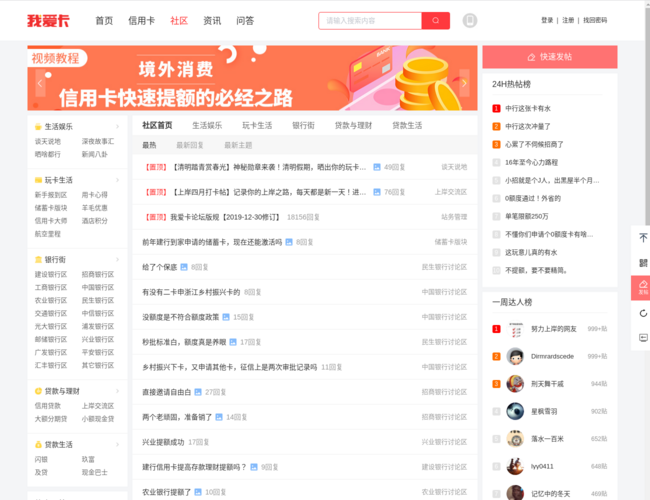Image resolution: width=650 pixels, height=500 pixels.
Task: Switch to 贷款生活 tab
Action: [407, 125]
